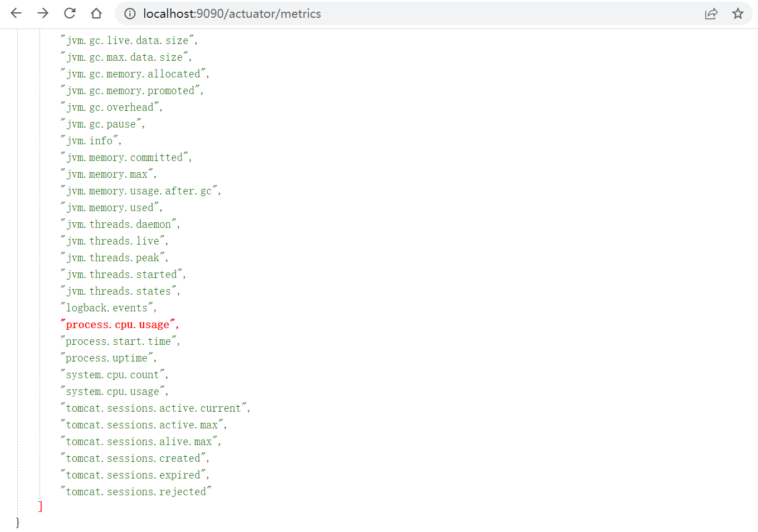
Task: Go back to the previous page
Action: point(16,13)
